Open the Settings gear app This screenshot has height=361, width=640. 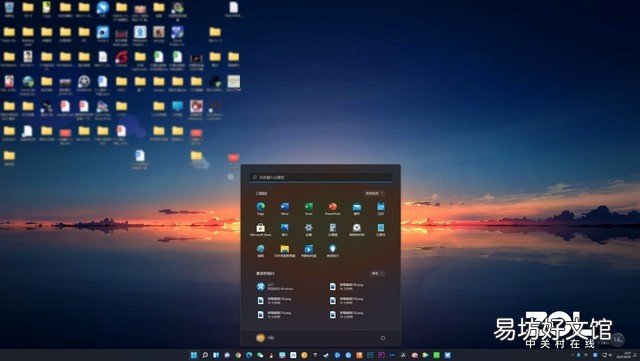pos(309,228)
